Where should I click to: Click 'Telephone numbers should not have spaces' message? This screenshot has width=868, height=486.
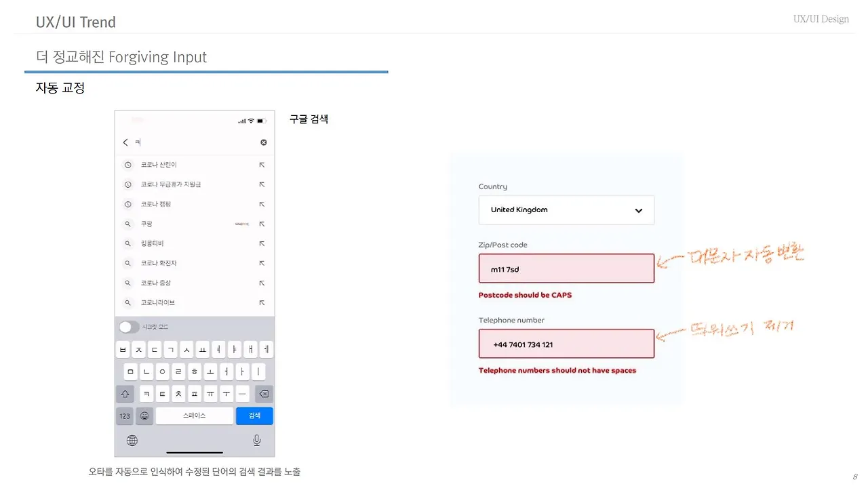click(x=557, y=371)
